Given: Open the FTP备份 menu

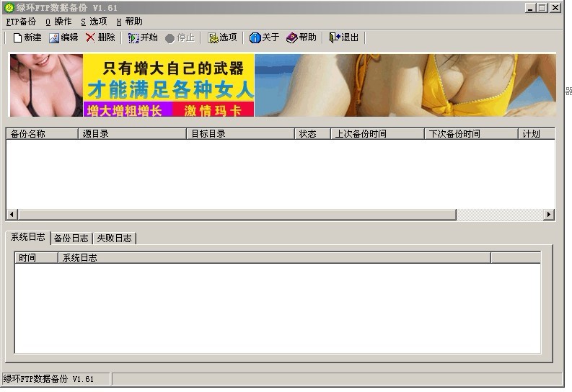Looking at the screenshot, I should (x=21, y=22).
